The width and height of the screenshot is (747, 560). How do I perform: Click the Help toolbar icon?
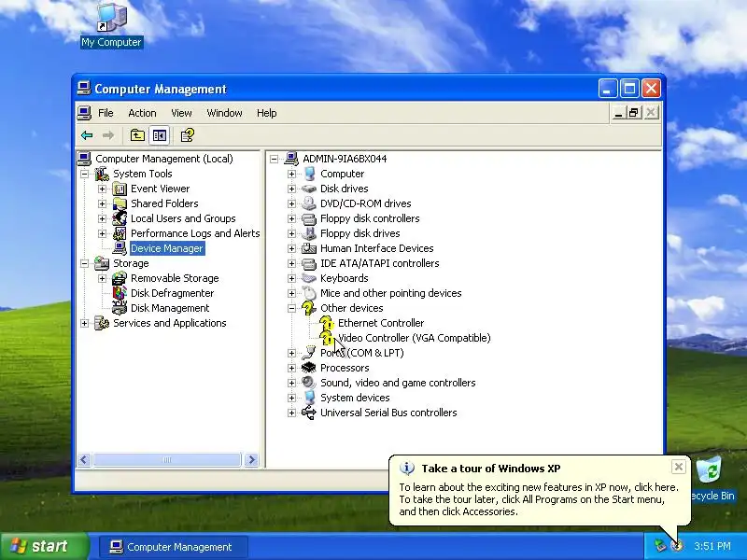coord(188,135)
